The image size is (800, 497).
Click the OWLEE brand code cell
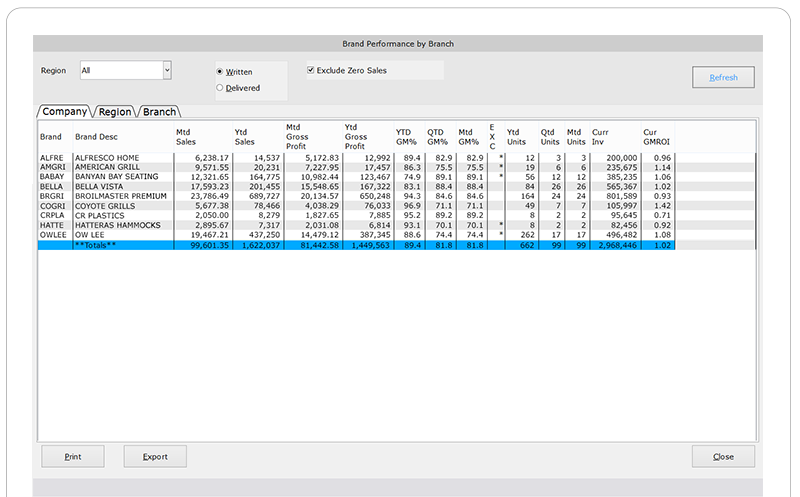pyautogui.click(x=53, y=235)
